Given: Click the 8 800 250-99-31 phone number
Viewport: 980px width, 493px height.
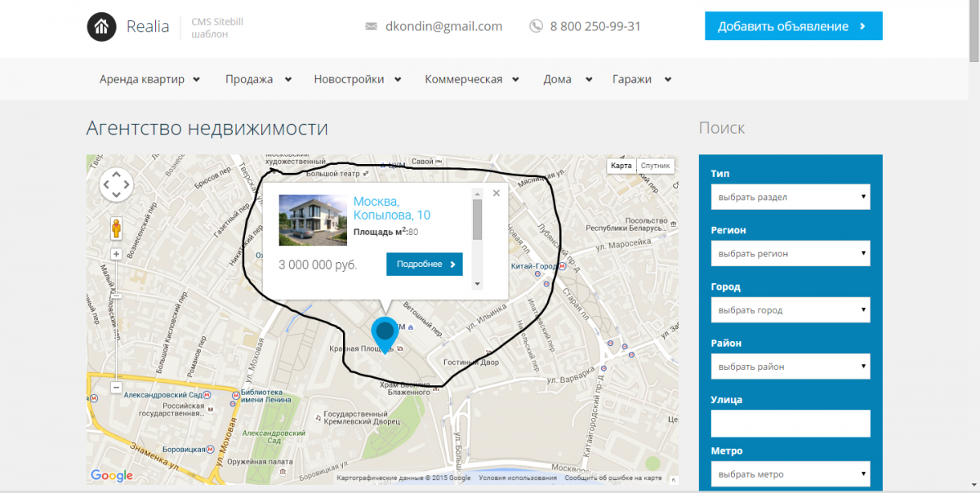Looking at the screenshot, I should (595, 26).
